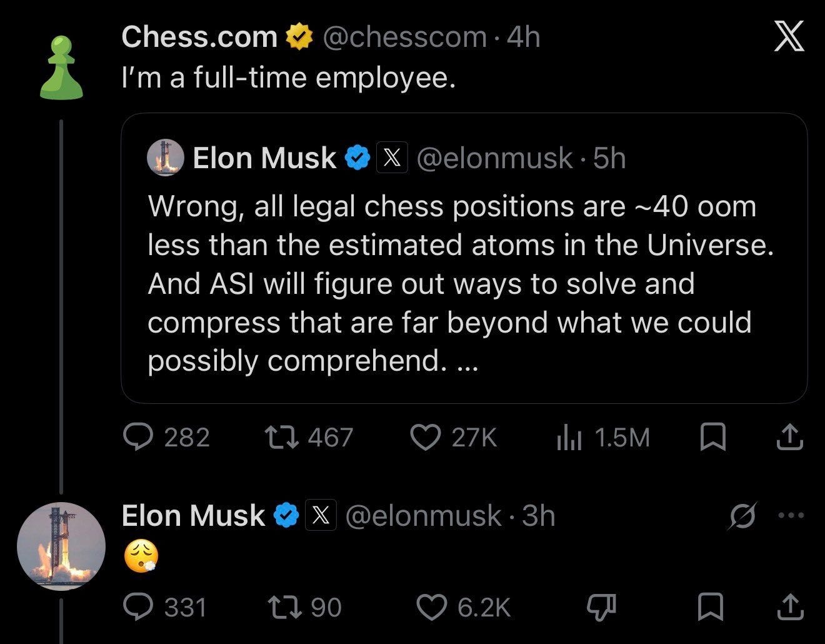The image size is (825, 644).
Task: Open @elonmusk handle in the reply
Action: pos(424,516)
